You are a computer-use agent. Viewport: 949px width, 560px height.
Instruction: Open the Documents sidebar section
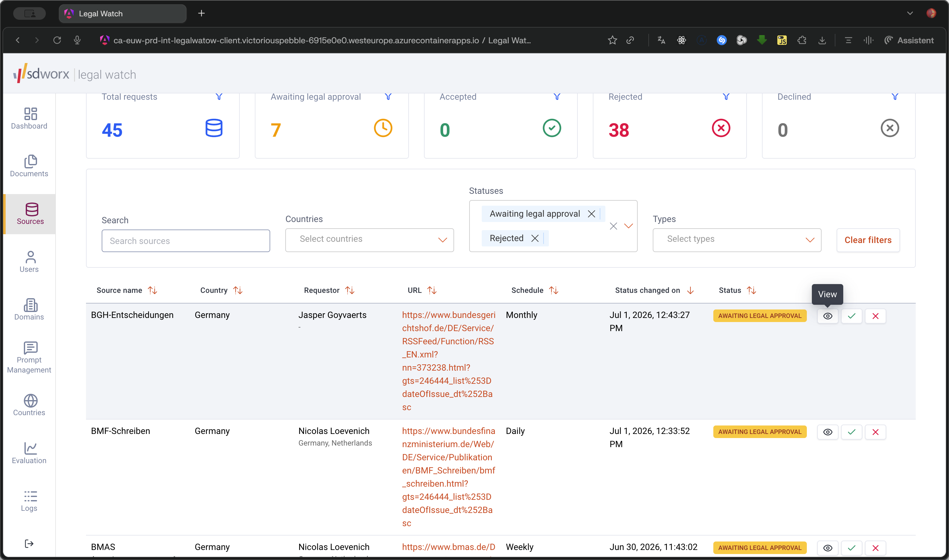pyautogui.click(x=29, y=166)
